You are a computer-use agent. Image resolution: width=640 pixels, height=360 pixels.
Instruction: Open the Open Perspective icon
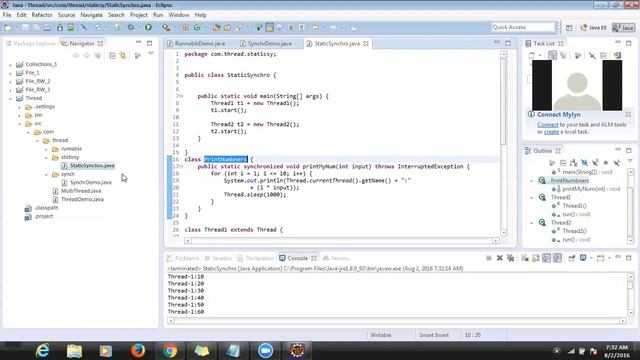tap(569, 27)
